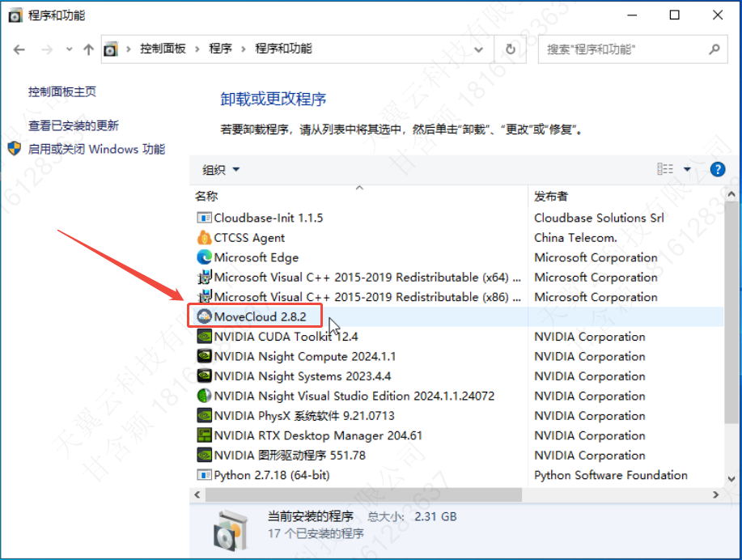Expand chevron after 程序 breadcrumb

click(x=244, y=49)
